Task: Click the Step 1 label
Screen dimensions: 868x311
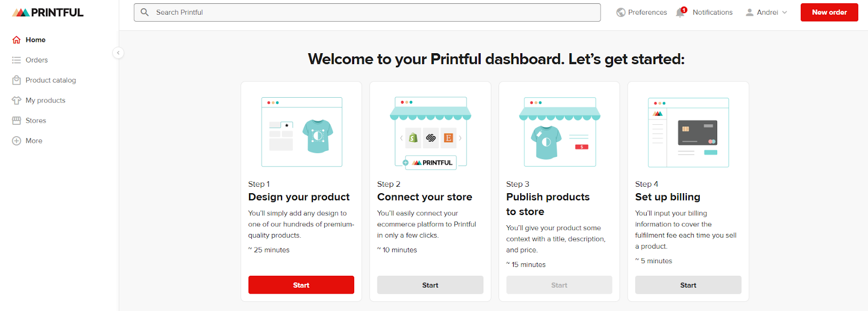Action: click(259, 184)
